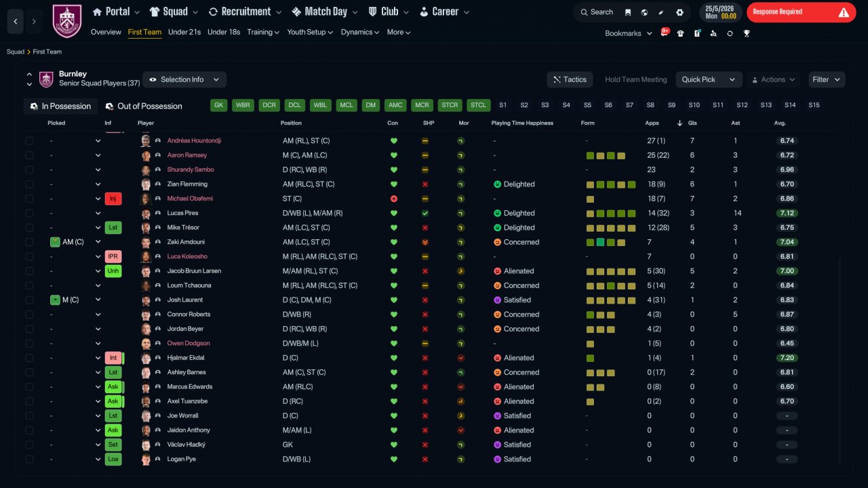Tick the checkbox for Josh Laurent

(29, 300)
